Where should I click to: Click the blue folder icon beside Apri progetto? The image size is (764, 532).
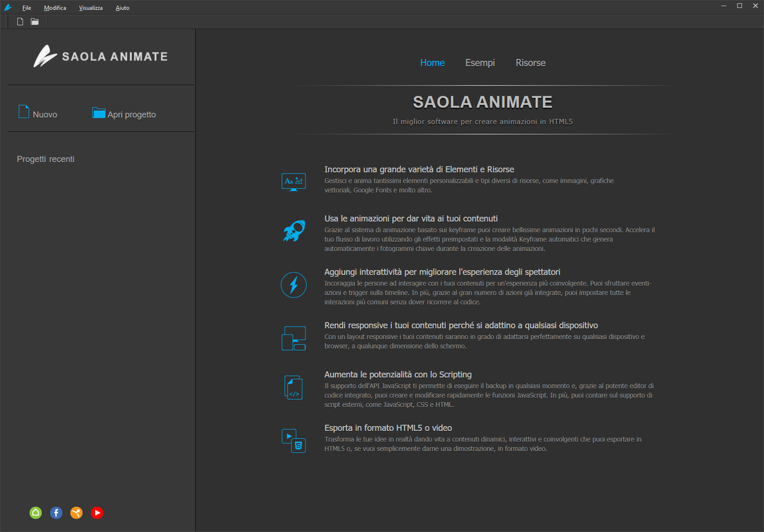coord(99,112)
